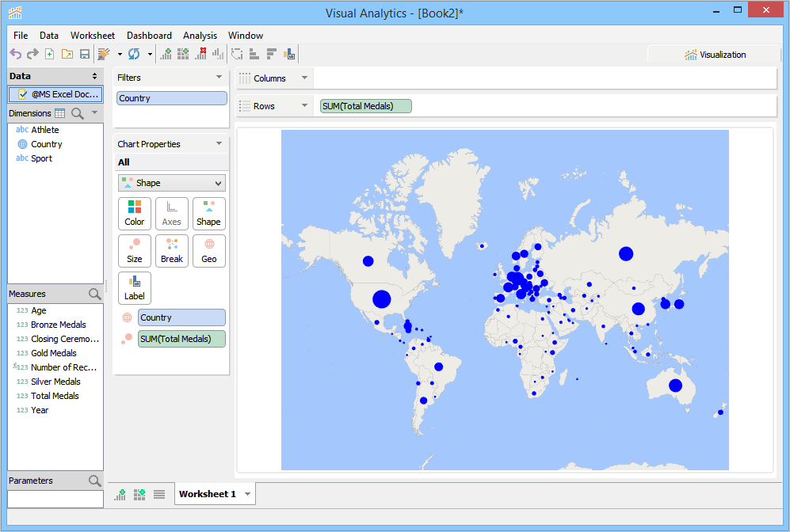The width and height of the screenshot is (790, 532).
Task: Click the Refresh data icon in toolbar
Action: (134, 54)
